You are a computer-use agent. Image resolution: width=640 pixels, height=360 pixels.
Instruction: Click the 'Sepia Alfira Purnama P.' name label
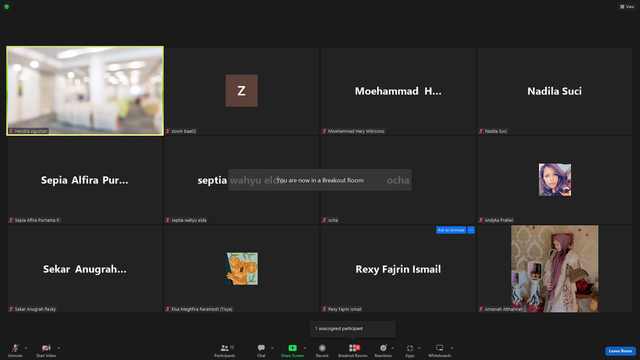(37, 220)
